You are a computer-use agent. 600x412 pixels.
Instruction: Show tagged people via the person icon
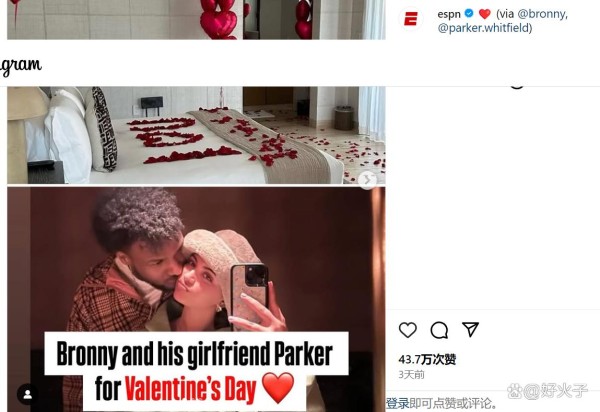tap(28, 394)
